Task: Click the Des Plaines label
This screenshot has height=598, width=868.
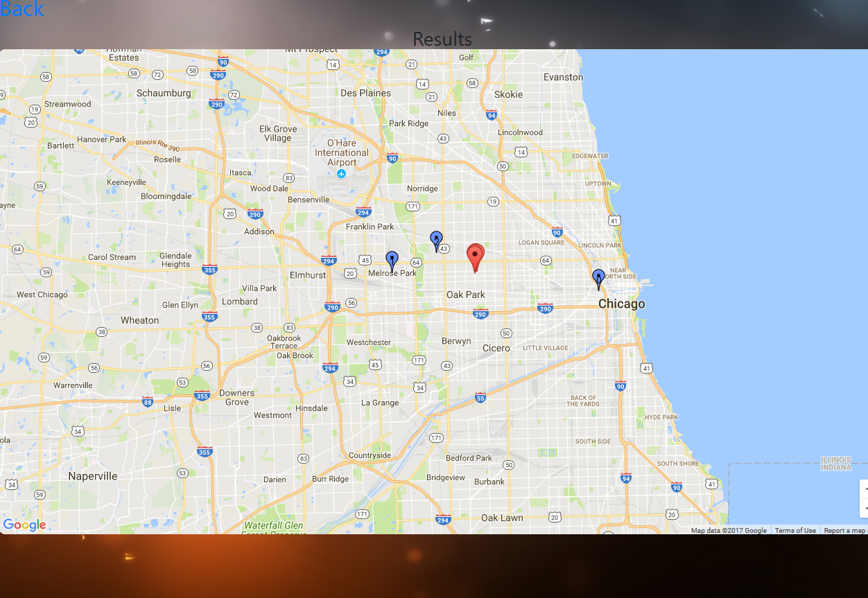Action: (365, 93)
